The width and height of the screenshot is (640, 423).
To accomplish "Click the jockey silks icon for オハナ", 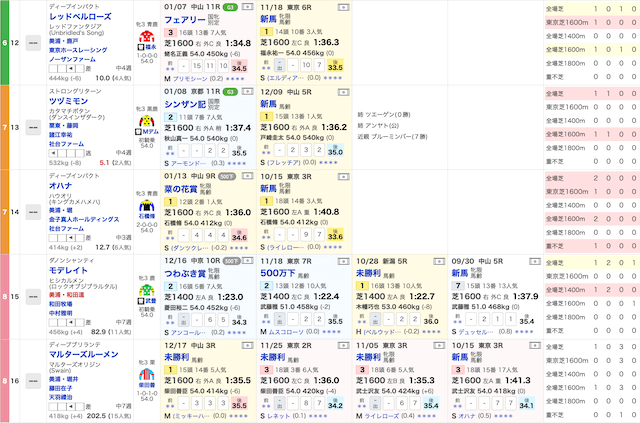I will pyautogui.click(x=148, y=201).
